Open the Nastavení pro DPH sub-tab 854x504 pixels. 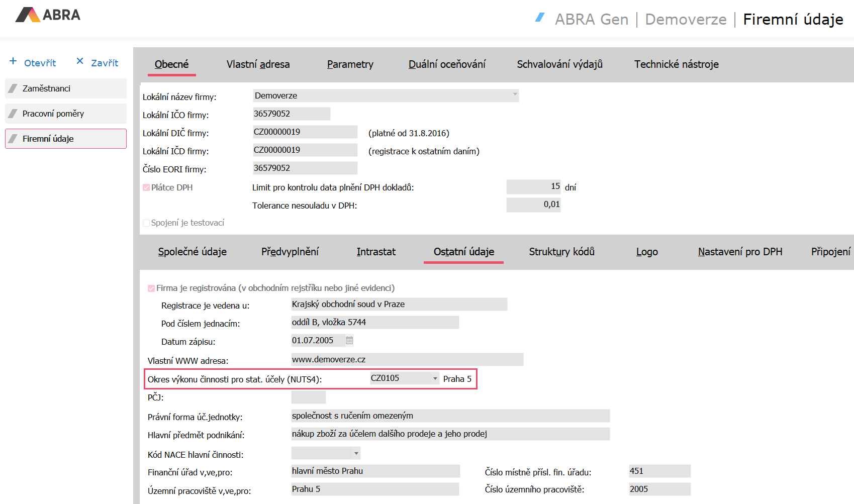pyautogui.click(x=740, y=252)
